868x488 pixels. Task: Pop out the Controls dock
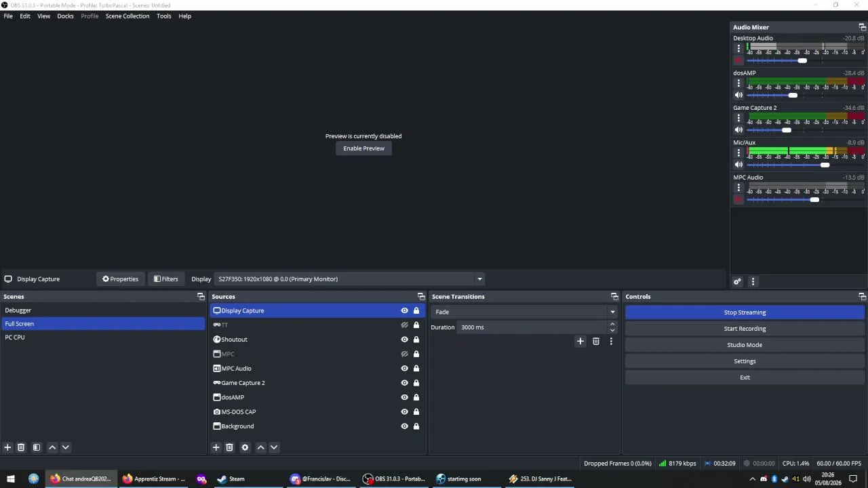[x=862, y=296]
